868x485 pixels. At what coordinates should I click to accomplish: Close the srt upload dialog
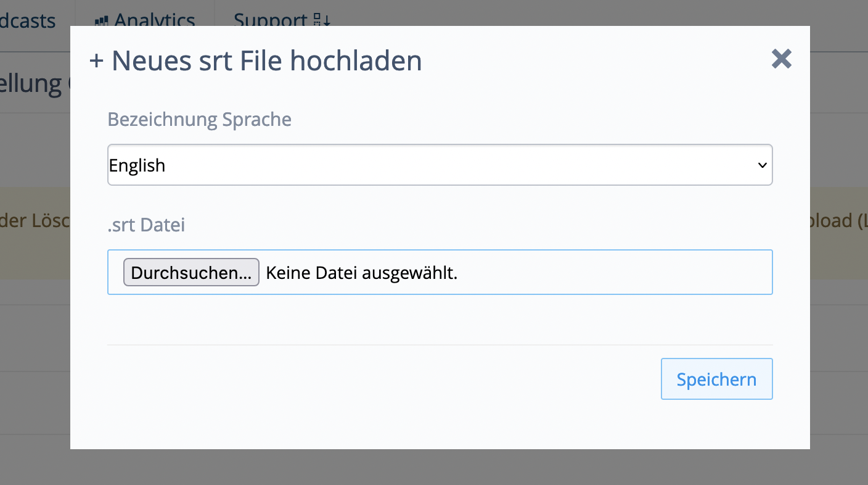point(781,59)
